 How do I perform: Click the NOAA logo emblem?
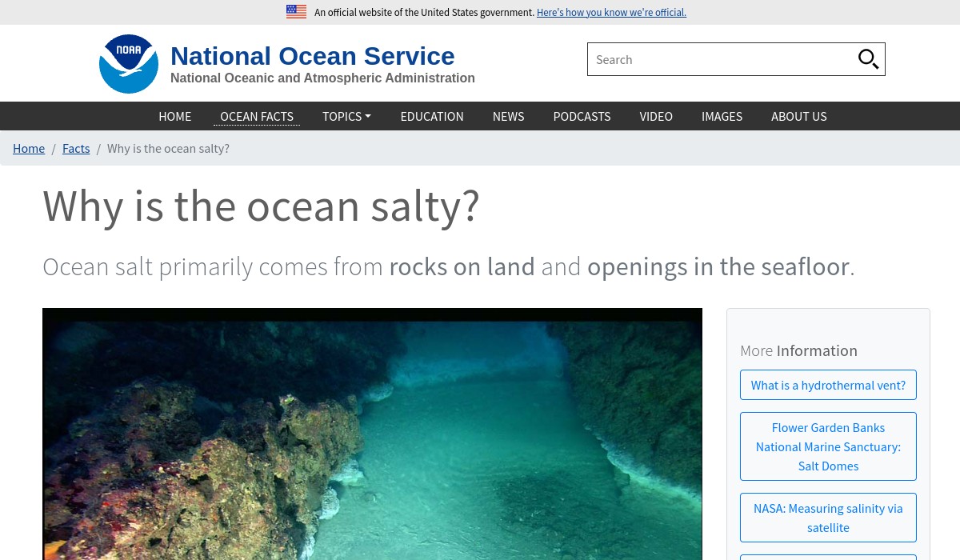(x=129, y=64)
